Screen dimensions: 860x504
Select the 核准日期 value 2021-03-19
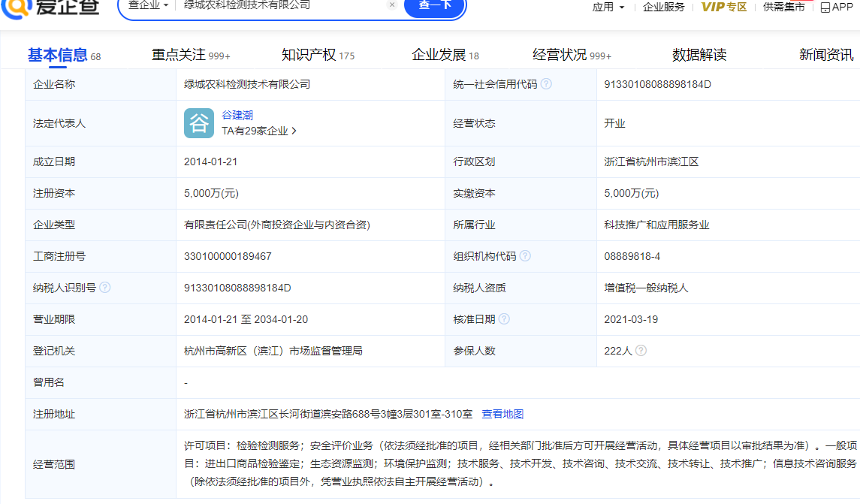tap(631, 319)
